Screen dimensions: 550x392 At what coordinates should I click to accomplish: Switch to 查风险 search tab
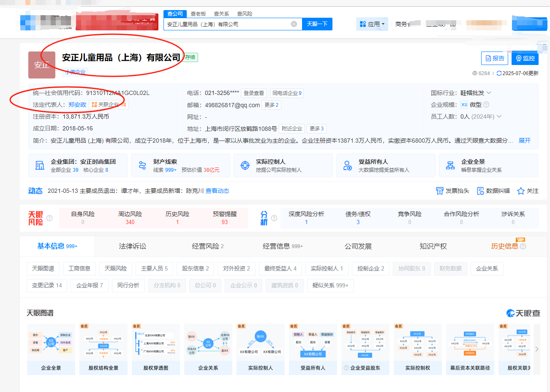[245, 14]
